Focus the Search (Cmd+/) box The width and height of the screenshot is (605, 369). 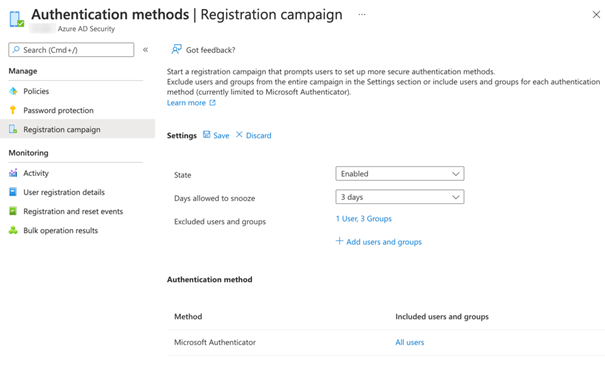(71, 50)
